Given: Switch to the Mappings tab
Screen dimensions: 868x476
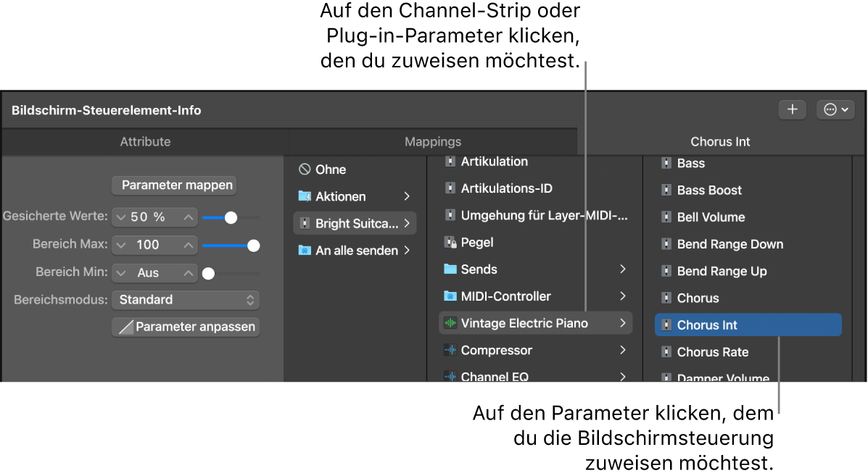Looking at the screenshot, I should 433,141.
